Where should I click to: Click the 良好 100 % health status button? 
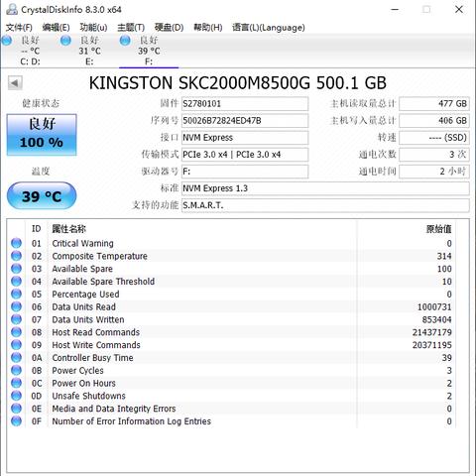click(42, 135)
